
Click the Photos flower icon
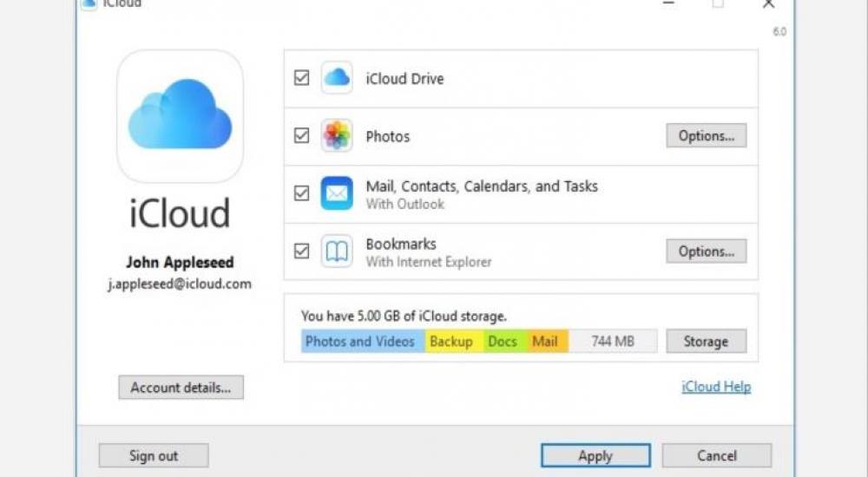[337, 136]
